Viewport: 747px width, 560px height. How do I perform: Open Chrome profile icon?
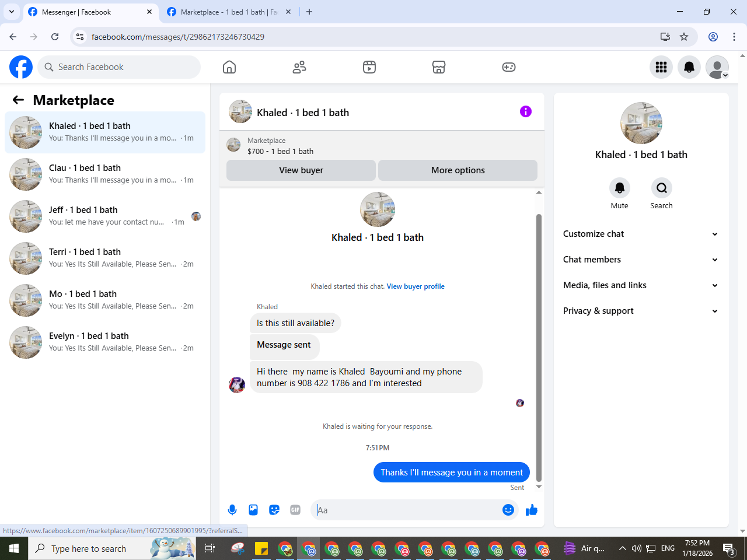[713, 37]
